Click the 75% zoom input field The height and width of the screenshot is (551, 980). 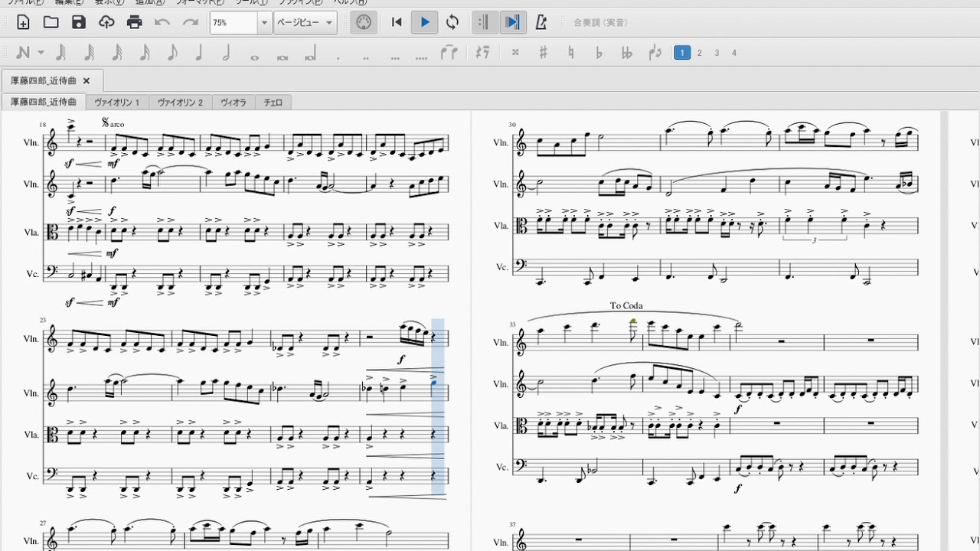tap(234, 23)
